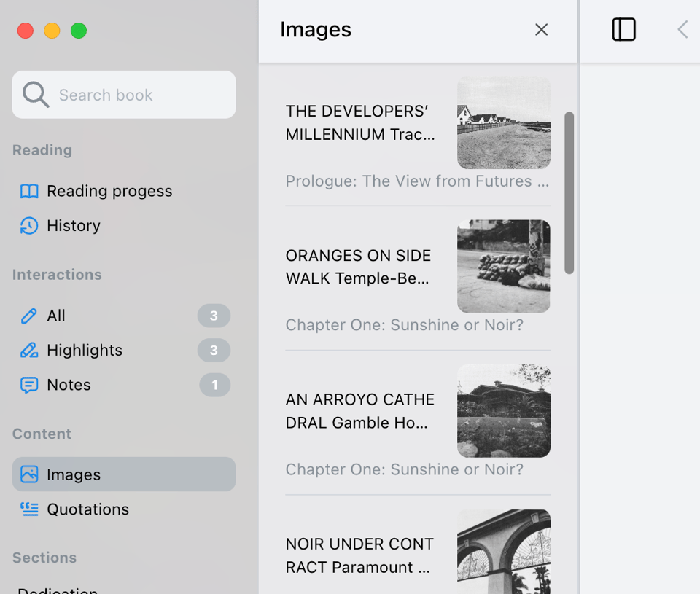Click the Images list vertical scrollbar

click(x=569, y=192)
